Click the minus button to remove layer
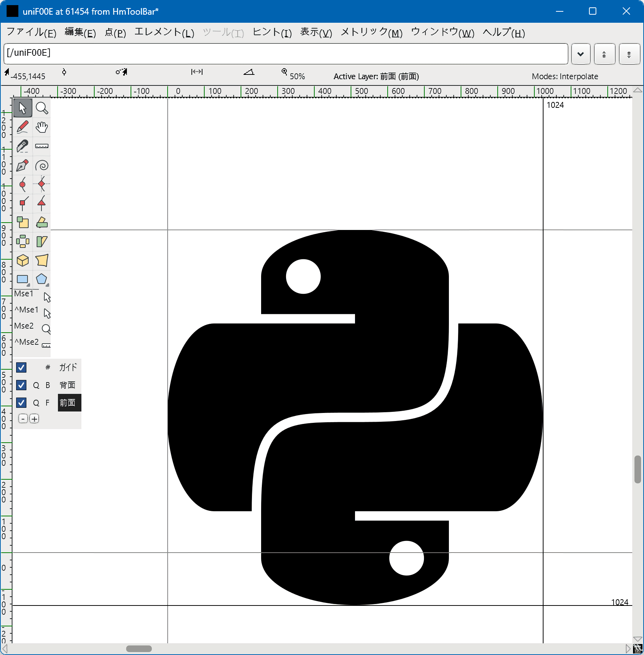644x655 pixels. tap(23, 419)
